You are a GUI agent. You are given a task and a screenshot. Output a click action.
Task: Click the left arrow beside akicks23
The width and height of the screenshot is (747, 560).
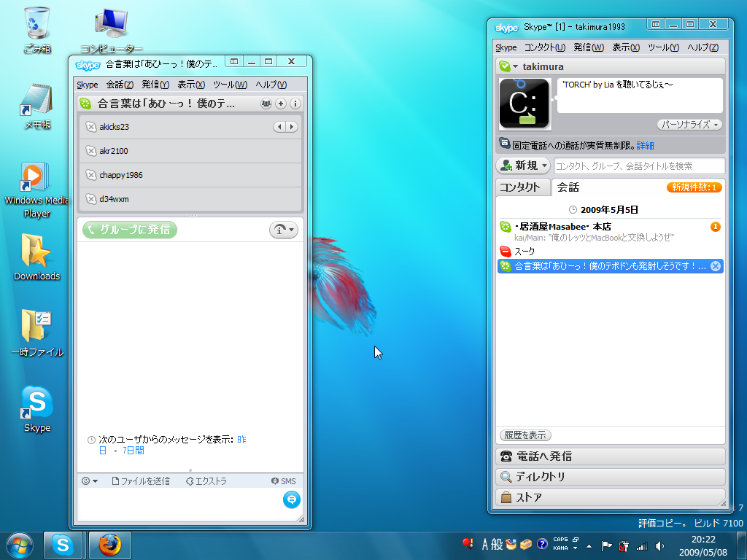point(279,127)
